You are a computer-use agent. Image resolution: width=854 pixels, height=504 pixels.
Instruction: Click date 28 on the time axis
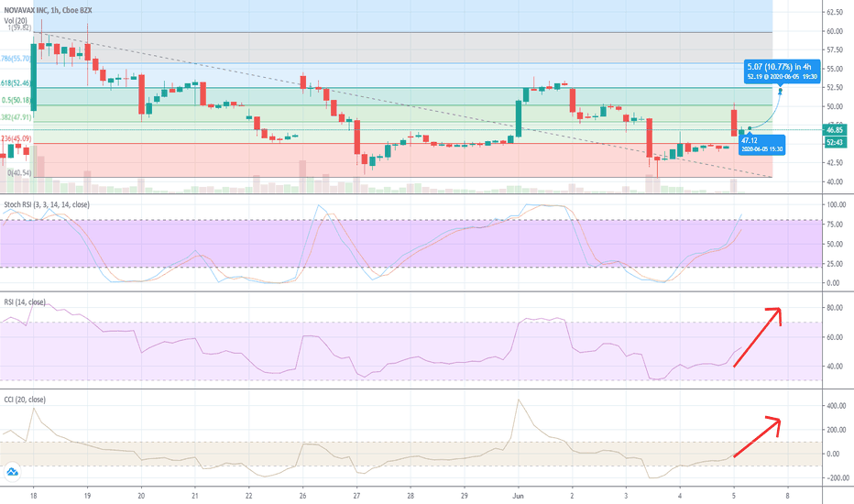(x=411, y=496)
